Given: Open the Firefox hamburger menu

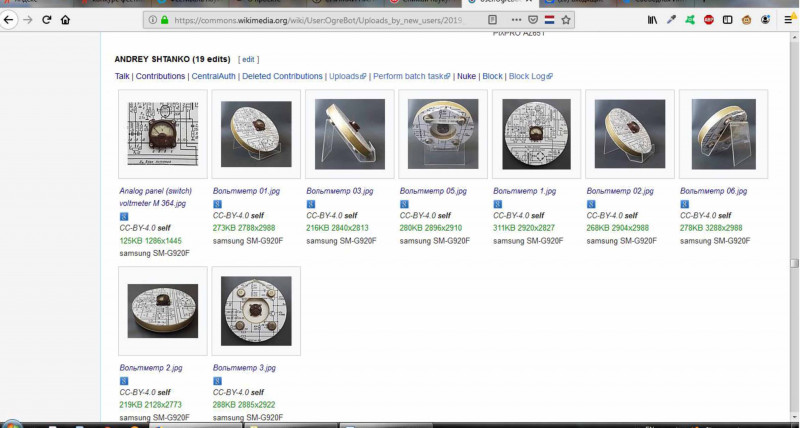Looking at the screenshot, I should click(x=788, y=20).
